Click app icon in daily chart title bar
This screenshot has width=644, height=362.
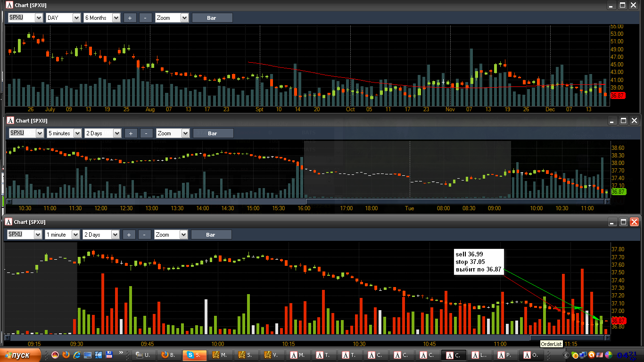(9, 5)
